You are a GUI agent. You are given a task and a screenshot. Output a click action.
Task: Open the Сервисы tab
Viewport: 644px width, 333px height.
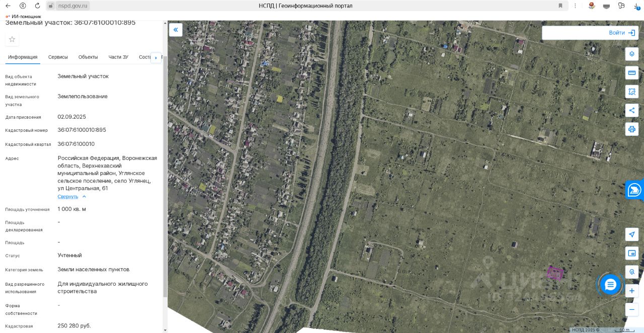(x=58, y=57)
